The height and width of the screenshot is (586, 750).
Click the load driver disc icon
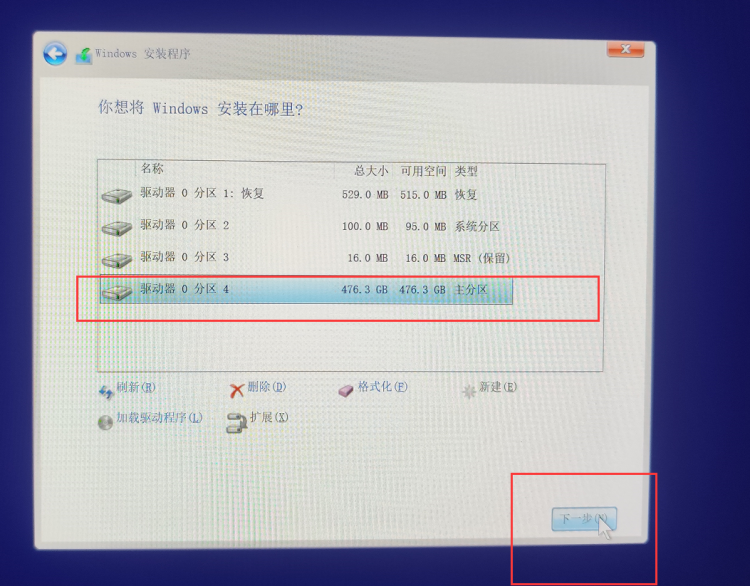(105, 422)
